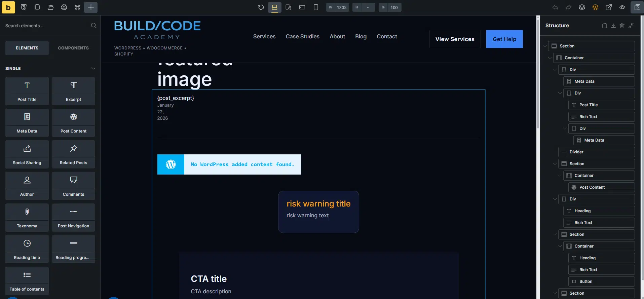Switch to the Components tab
The image size is (644, 299).
73,48
